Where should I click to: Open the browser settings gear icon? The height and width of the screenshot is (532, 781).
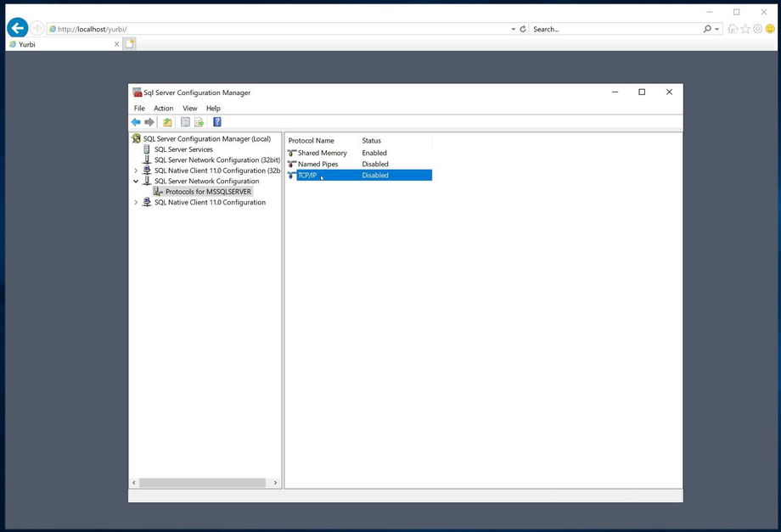pos(757,29)
